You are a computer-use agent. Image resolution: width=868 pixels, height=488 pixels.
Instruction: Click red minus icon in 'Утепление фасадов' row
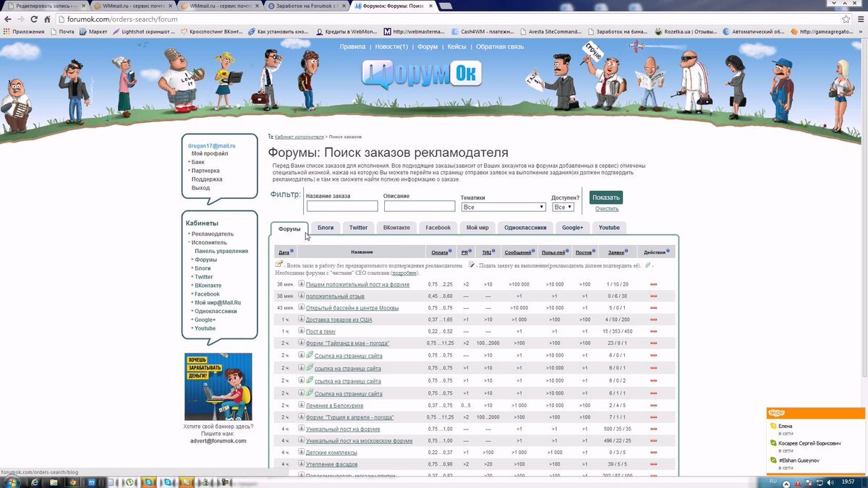click(653, 464)
